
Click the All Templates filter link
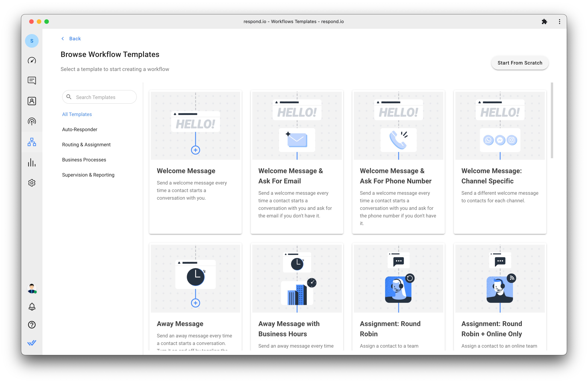[77, 114]
